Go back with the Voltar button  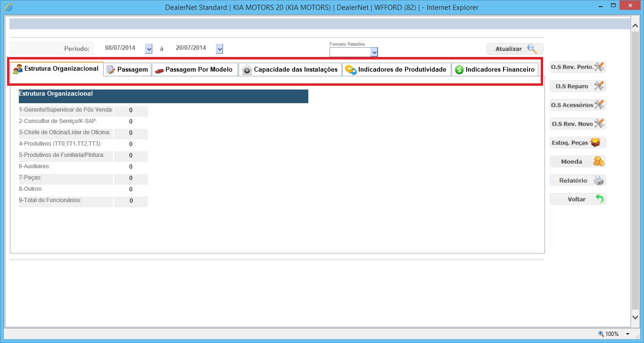click(x=578, y=199)
